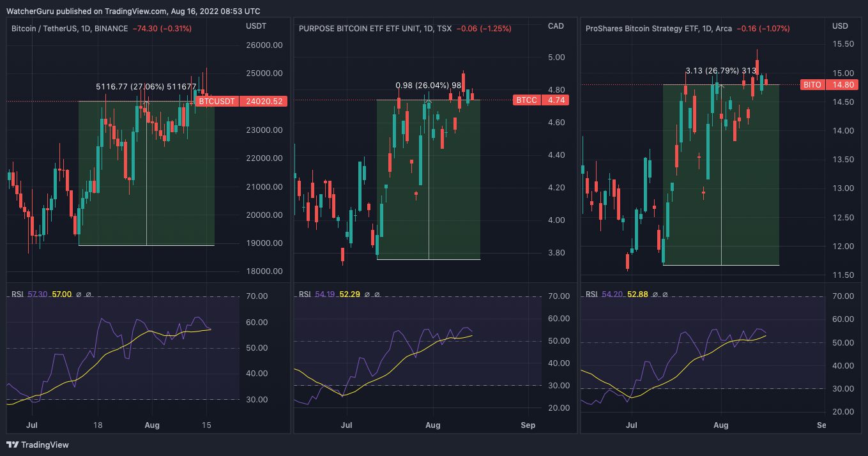Screen dimensions: 868x456
Task: Select the 24020.52 current price label
Action: [263, 101]
